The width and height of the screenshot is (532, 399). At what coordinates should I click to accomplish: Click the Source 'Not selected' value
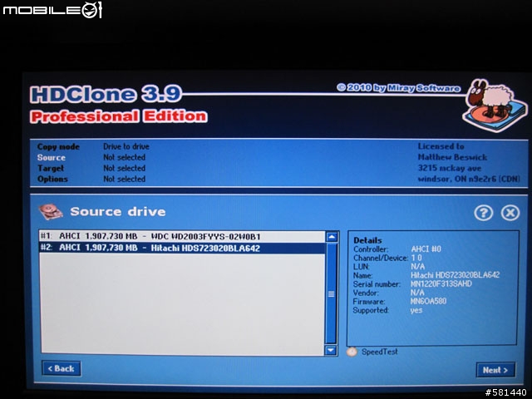124,157
